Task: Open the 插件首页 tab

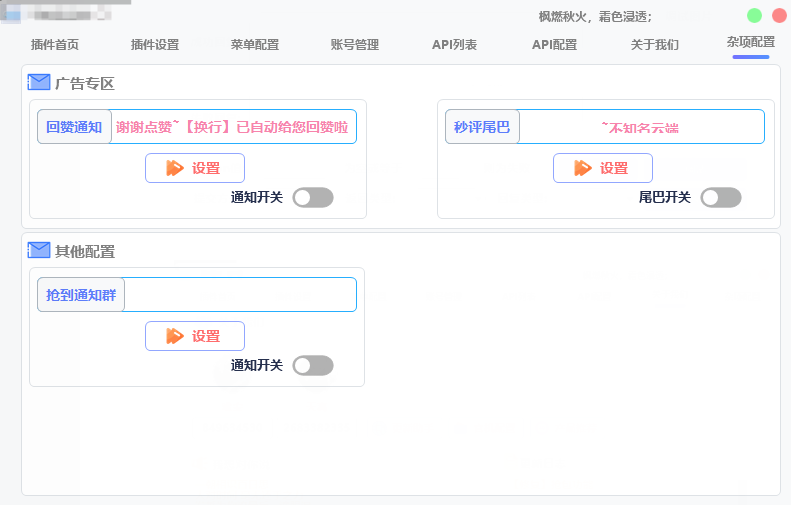Action: point(54,45)
